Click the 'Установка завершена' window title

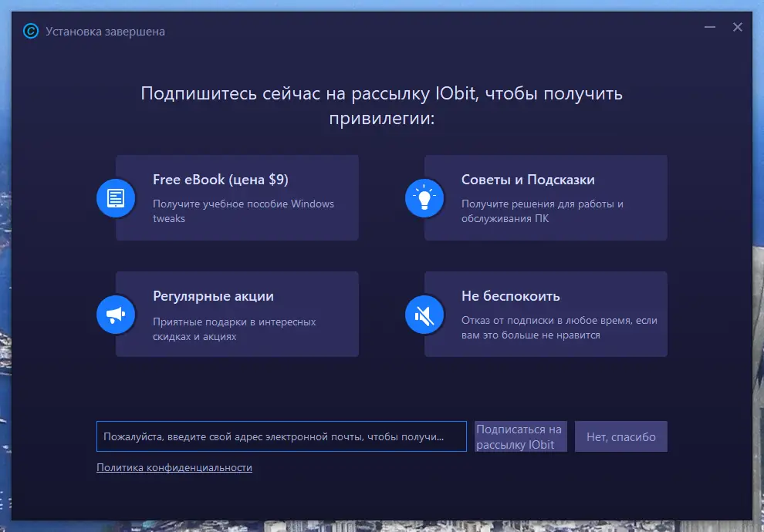[105, 32]
